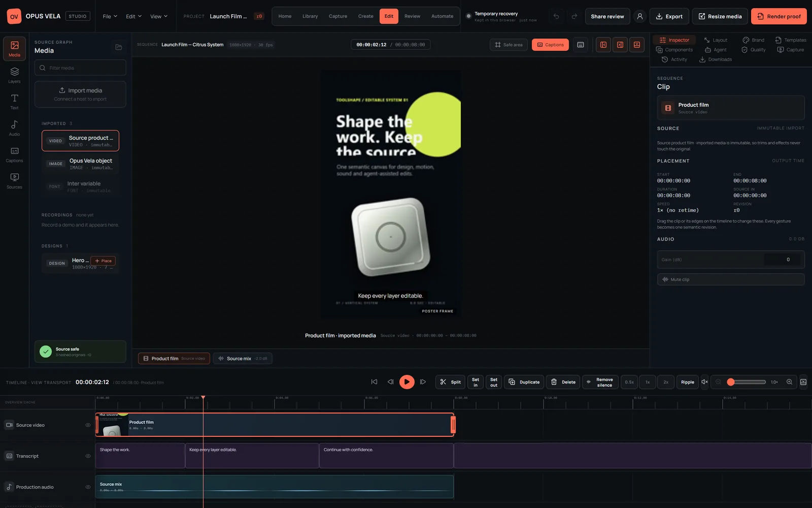Open the Sources sidebar panel
812x508 pixels.
[x=14, y=181]
